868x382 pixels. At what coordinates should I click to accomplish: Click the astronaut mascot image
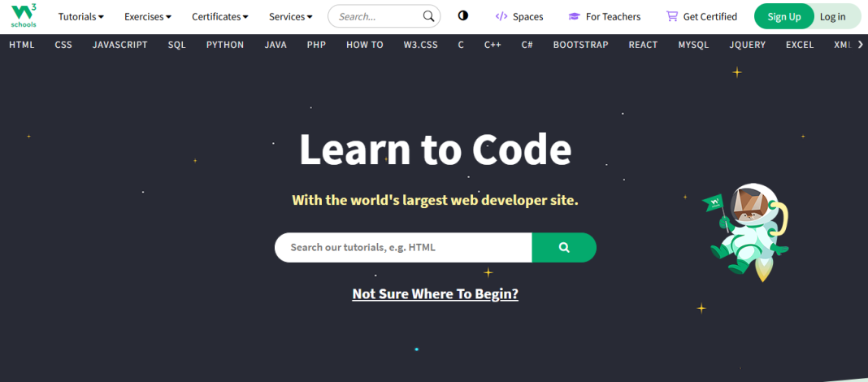point(746,232)
